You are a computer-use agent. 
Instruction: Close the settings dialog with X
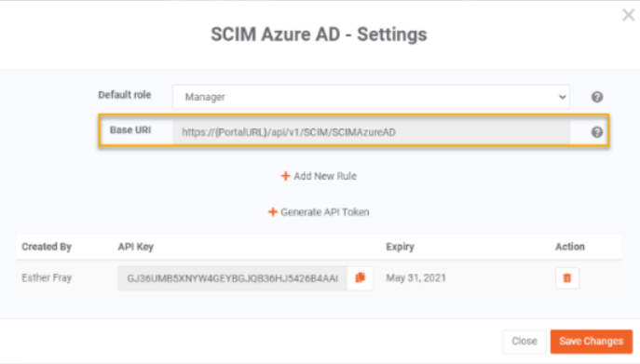(x=628, y=15)
